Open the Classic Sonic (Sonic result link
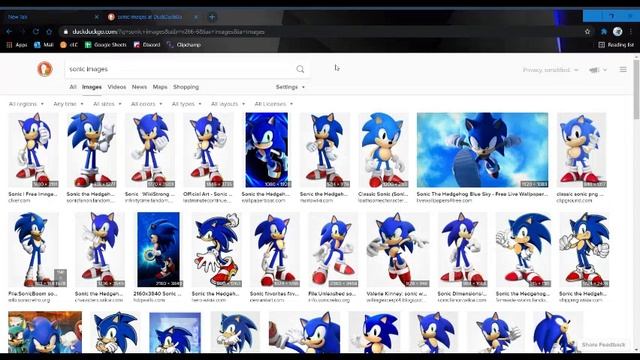 (x=383, y=194)
